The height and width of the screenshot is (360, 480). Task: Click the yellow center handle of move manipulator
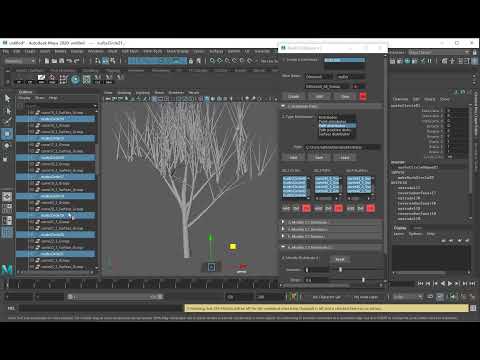click(x=233, y=246)
